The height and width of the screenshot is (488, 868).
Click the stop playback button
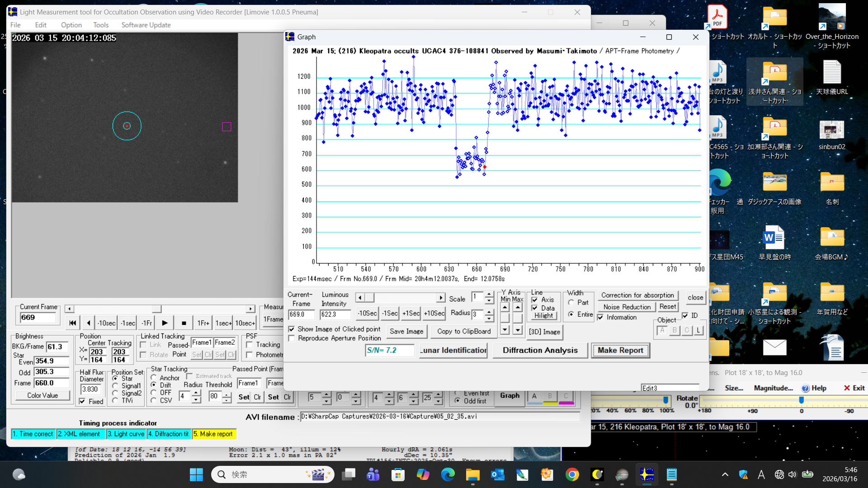184,323
